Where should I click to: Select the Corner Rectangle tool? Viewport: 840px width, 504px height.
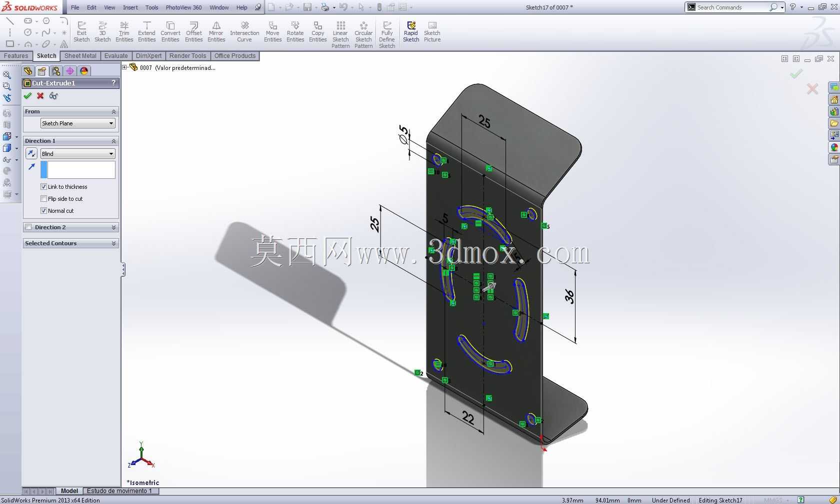coord(9,44)
